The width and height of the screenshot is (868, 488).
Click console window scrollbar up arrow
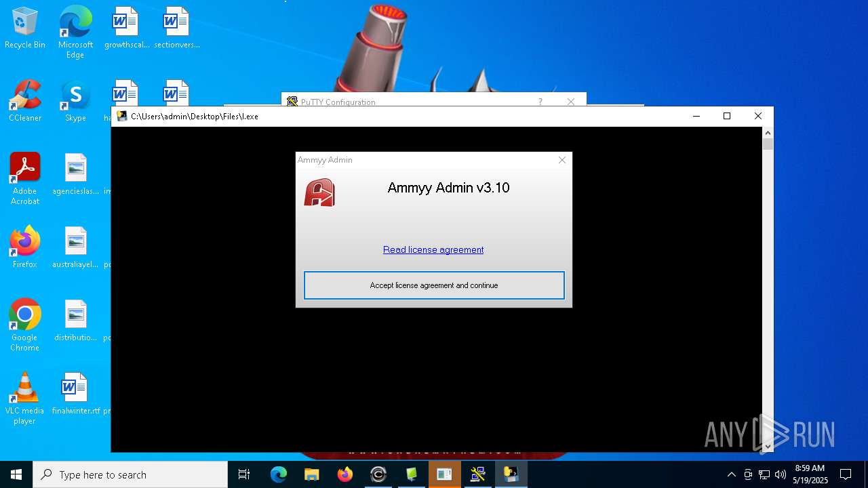pos(768,133)
